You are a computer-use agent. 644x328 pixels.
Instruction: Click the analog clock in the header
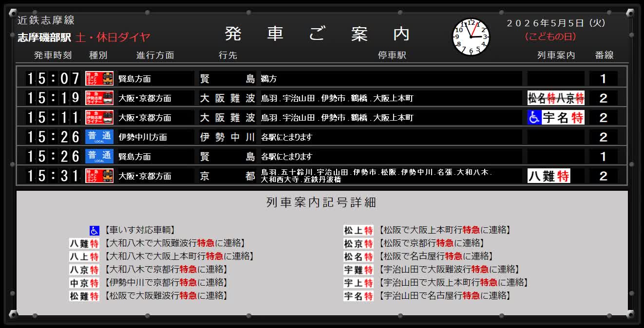471,37
